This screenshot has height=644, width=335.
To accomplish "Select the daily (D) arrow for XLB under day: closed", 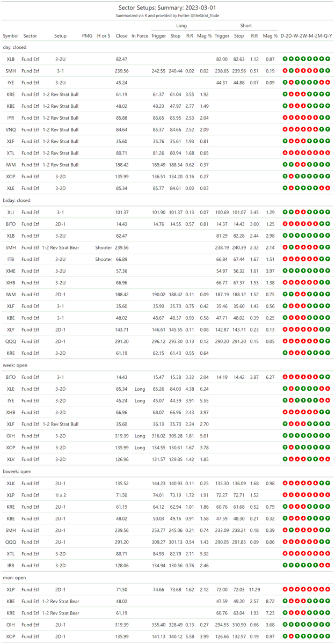I will coord(285,59).
